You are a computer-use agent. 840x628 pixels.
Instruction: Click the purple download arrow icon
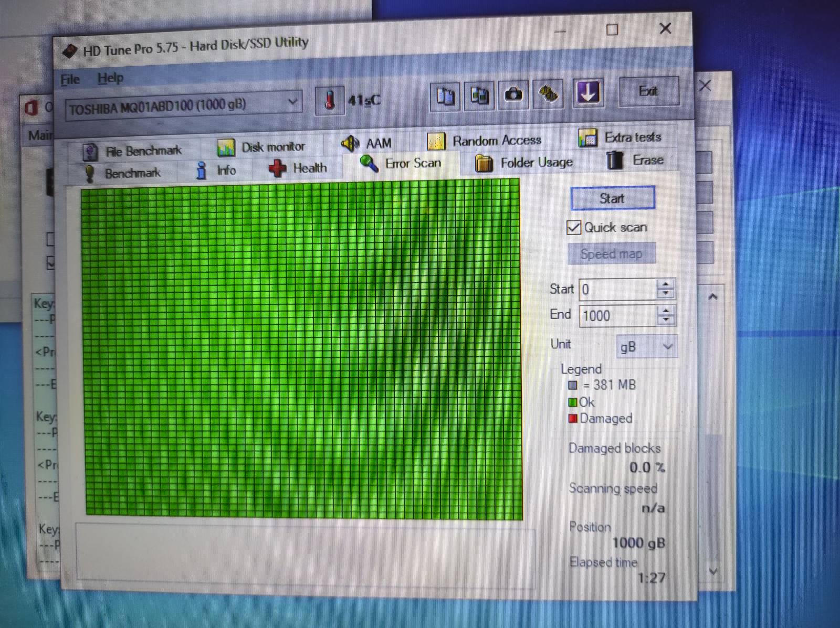point(588,93)
